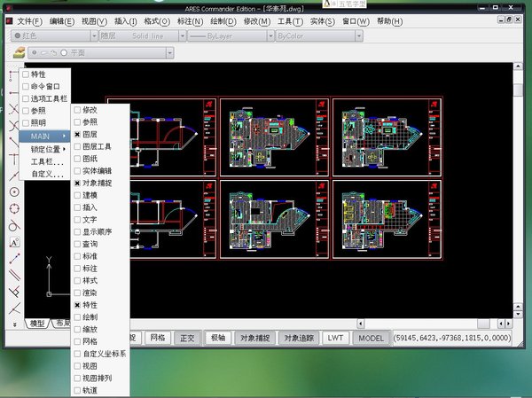532x398 pixels.
Task: Open the 红色 color dropdown
Action: (x=54, y=36)
